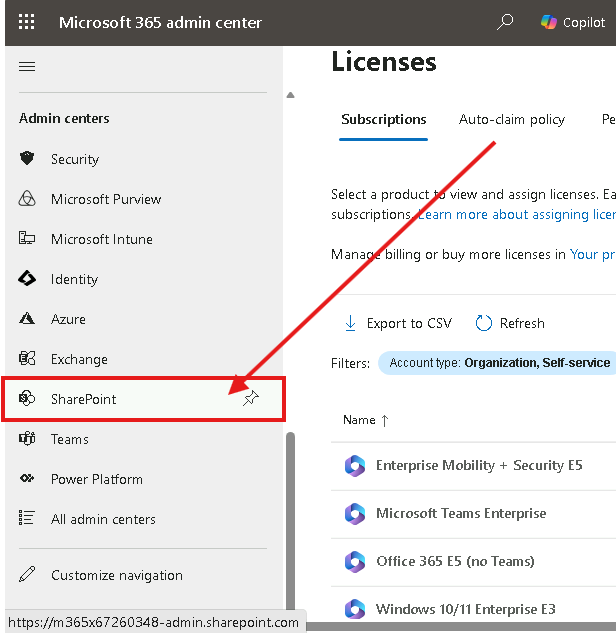
Task: Click the Microsoft Purview icon
Action: [27, 199]
